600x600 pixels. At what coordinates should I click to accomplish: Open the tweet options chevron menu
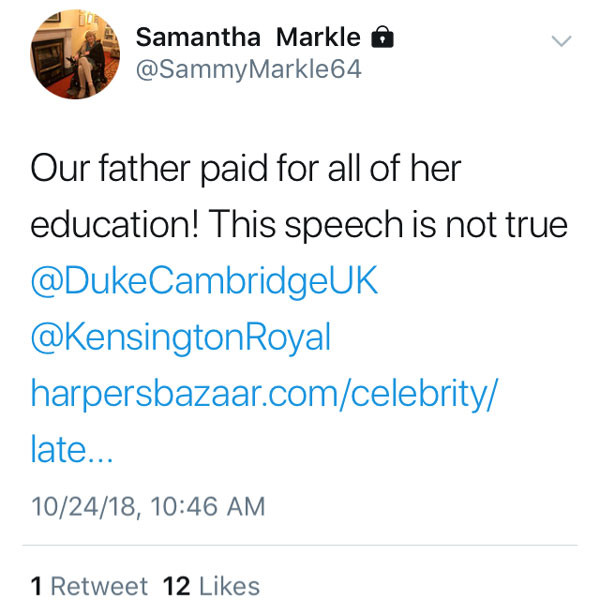562,41
